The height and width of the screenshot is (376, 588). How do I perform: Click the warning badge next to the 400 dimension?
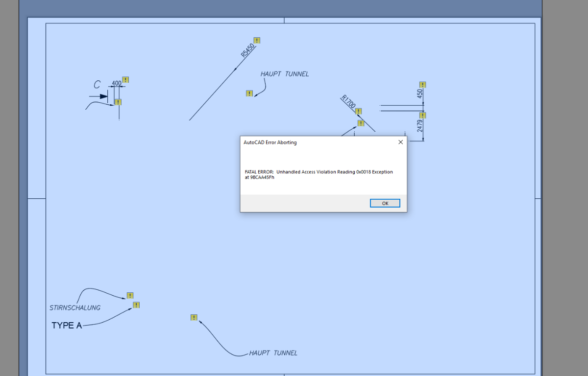click(x=125, y=79)
